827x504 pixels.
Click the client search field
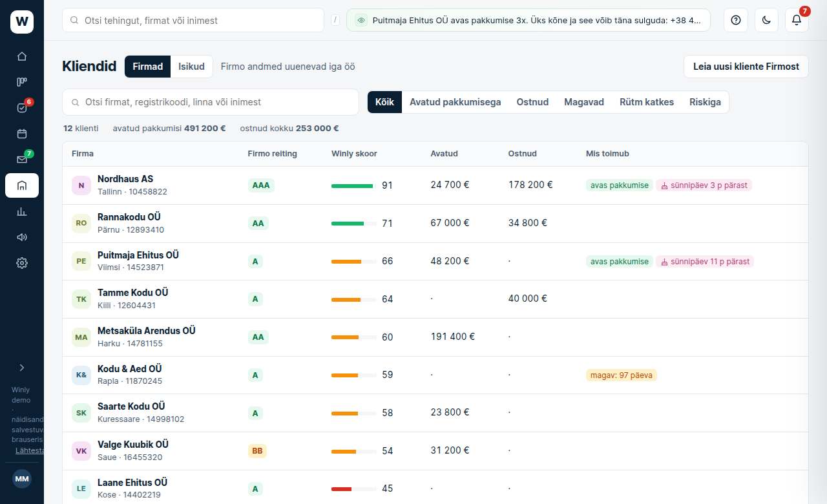211,102
